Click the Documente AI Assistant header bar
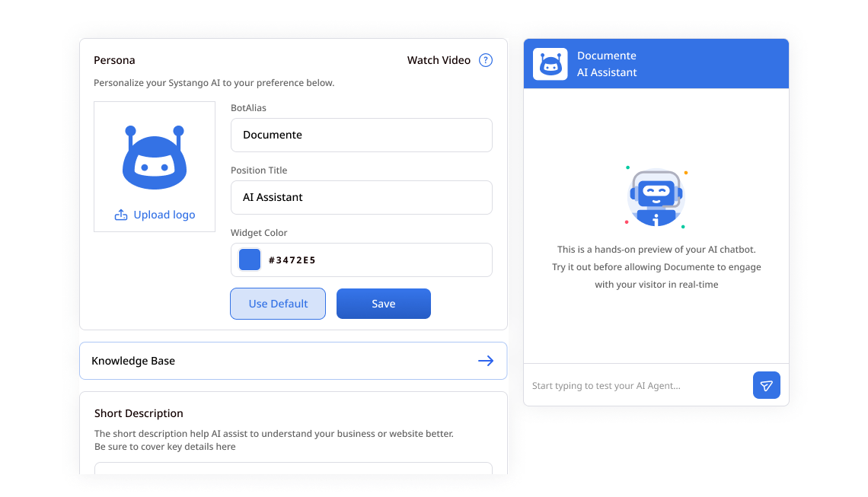Viewport: 868px width, 497px height. pyautogui.click(x=656, y=64)
